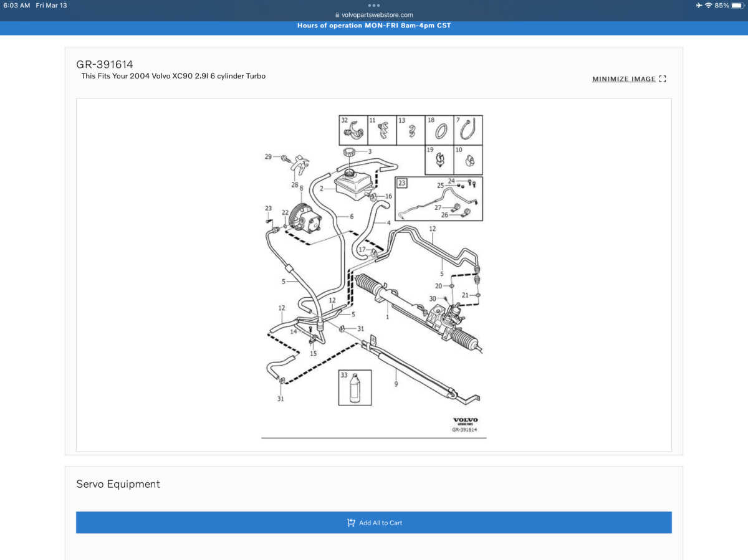Click the shopping cart icon on blue button
The height and width of the screenshot is (560, 748).
(x=351, y=523)
